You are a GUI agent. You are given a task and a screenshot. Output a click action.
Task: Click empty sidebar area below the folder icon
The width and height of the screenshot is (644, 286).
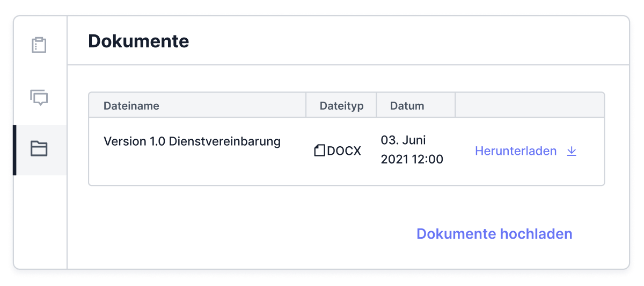(40, 220)
